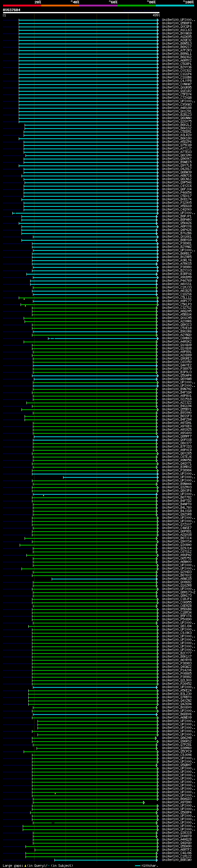
Task: Select hit label UniRef100_B6H217
Action: coord(176,47)
